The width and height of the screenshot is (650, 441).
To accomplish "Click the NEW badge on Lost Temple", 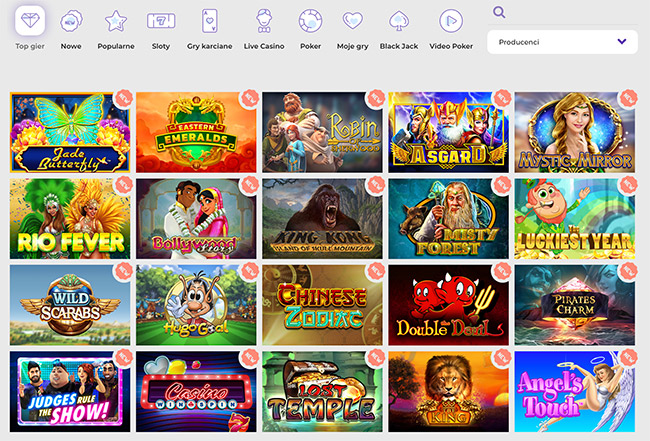I will 376,358.
